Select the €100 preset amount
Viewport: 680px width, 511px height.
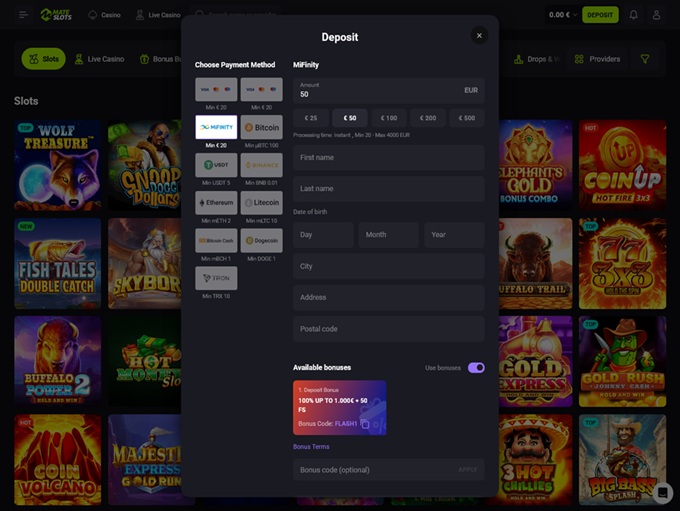[x=389, y=118]
